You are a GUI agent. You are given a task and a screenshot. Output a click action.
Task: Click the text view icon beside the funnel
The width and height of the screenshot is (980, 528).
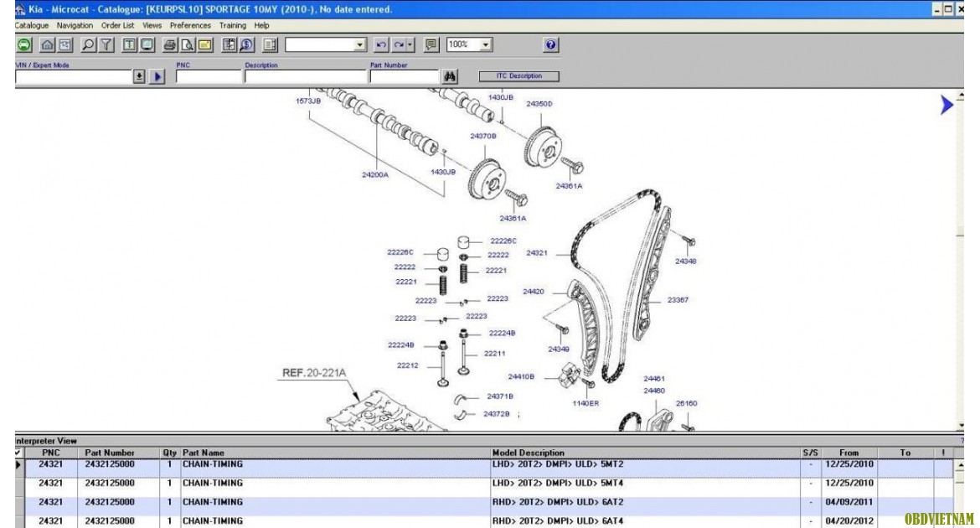coord(129,45)
